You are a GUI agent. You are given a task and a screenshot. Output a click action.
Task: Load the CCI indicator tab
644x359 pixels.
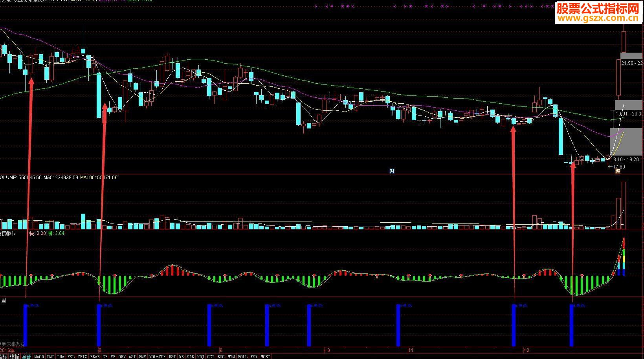coord(211,357)
